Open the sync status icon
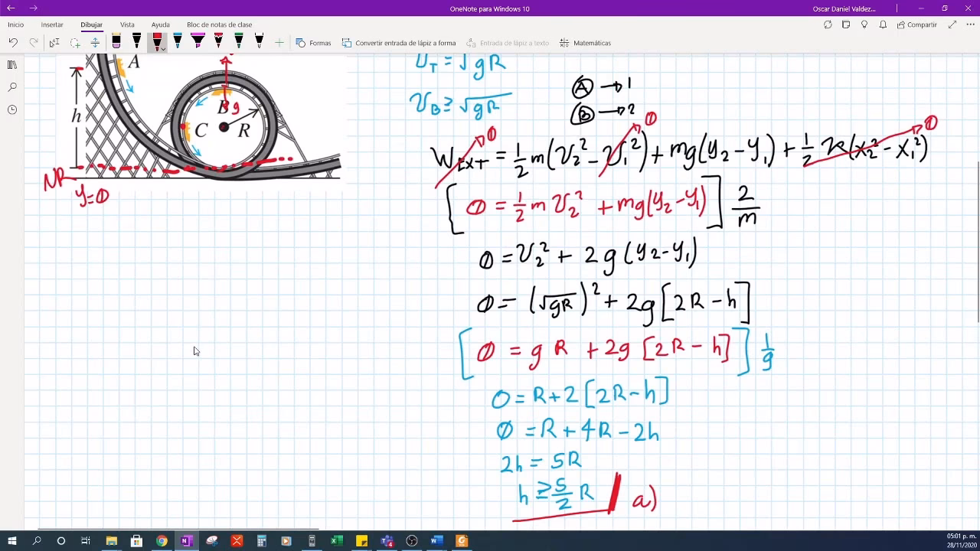980x551 pixels. pyautogui.click(x=828, y=24)
